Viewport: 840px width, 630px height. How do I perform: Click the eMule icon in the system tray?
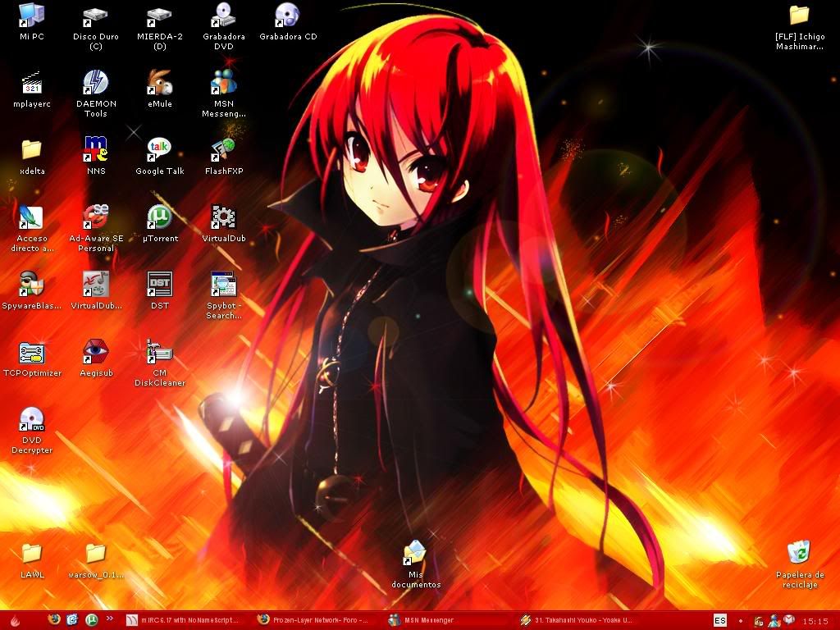[759, 621]
